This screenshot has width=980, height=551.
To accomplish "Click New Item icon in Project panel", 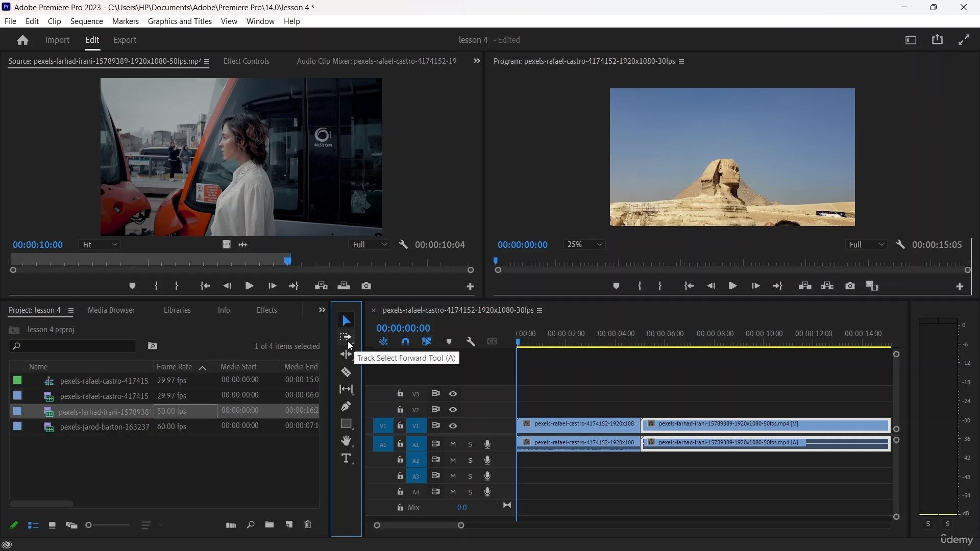I will (289, 525).
